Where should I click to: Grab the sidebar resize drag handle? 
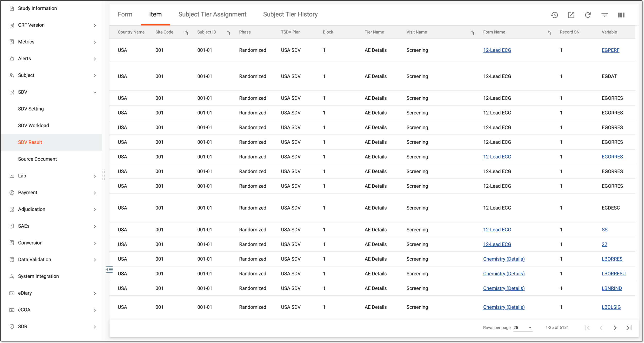104,175
